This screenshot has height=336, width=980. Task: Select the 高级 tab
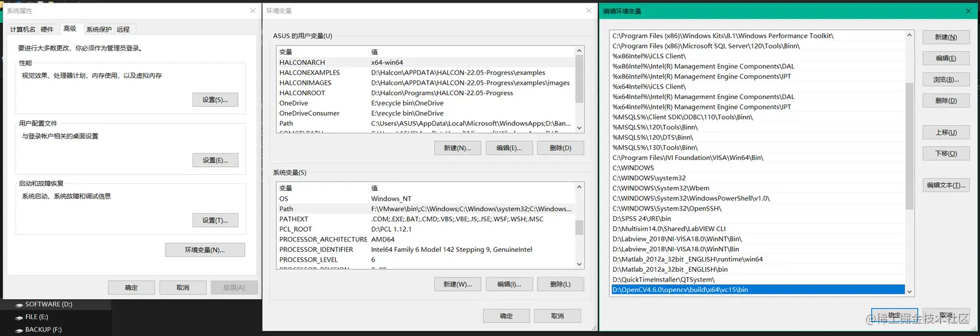pyautogui.click(x=70, y=28)
